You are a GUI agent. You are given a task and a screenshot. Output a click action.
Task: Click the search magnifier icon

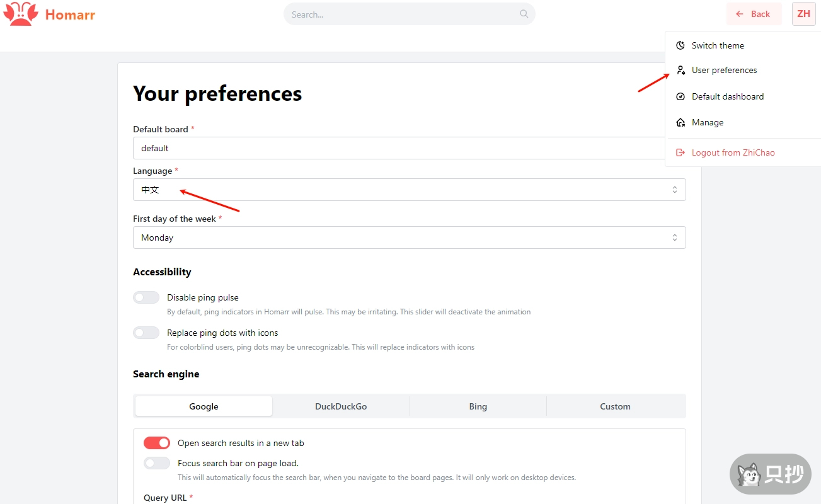(524, 14)
